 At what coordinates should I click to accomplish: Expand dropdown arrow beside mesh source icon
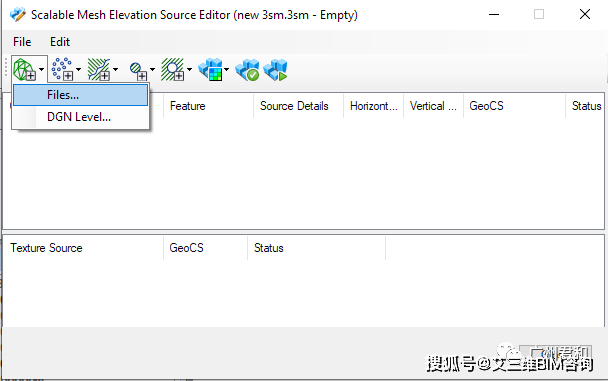tap(41, 70)
